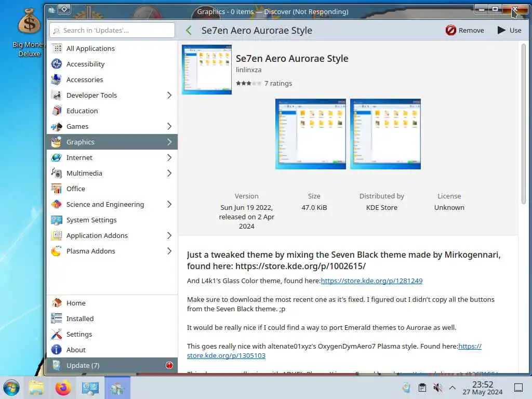Select the Accessibility category icon
The image size is (532, 399).
57,64
